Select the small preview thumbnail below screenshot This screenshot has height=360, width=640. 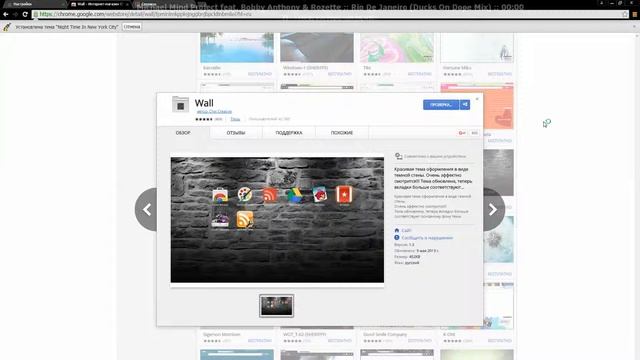(x=276, y=306)
